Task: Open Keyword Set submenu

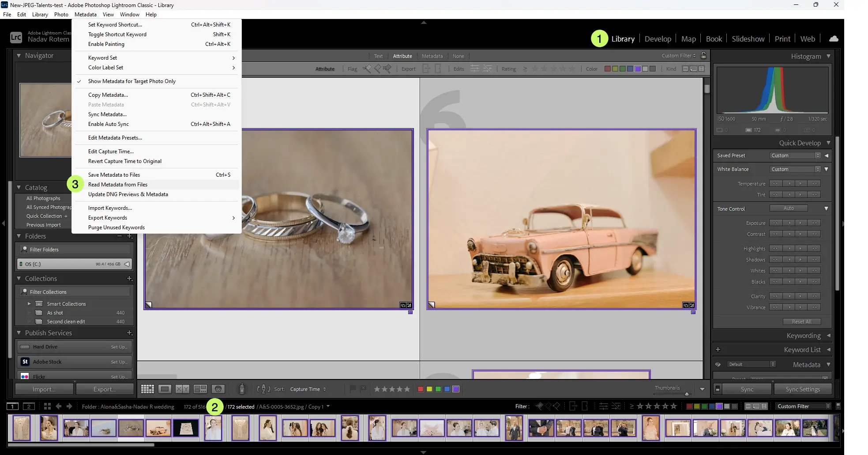Action: coord(157,58)
